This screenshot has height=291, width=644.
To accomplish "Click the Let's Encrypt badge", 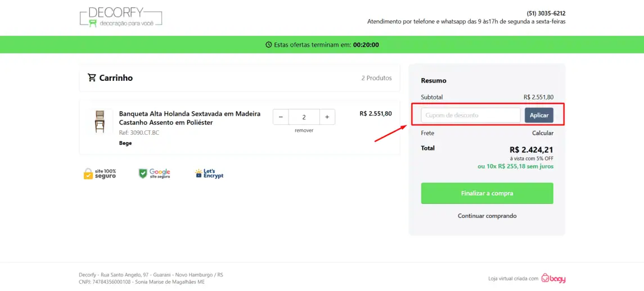I will pyautogui.click(x=209, y=174).
